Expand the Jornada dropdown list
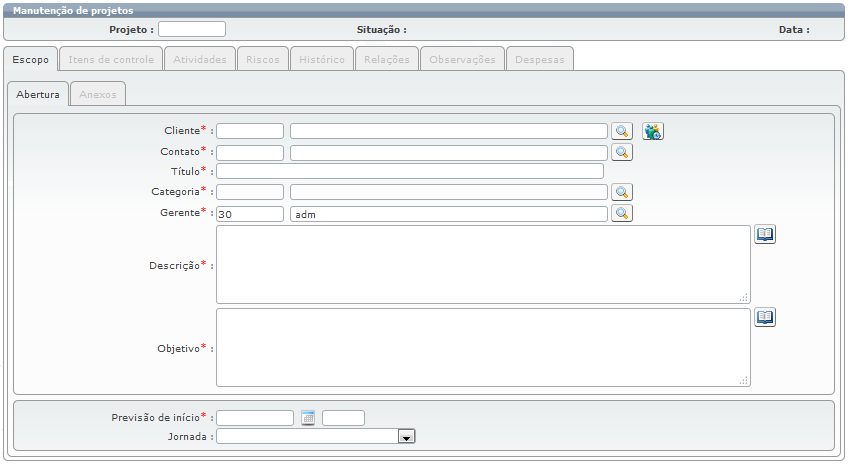Viewport: 851px width, 465px height. (x=406, y=436)
